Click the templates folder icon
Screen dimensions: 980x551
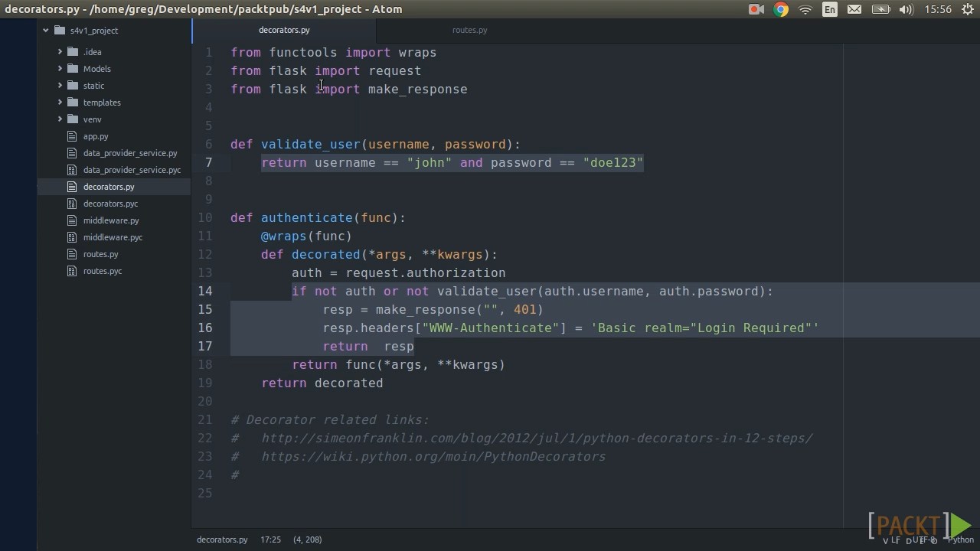click(73, 103)
